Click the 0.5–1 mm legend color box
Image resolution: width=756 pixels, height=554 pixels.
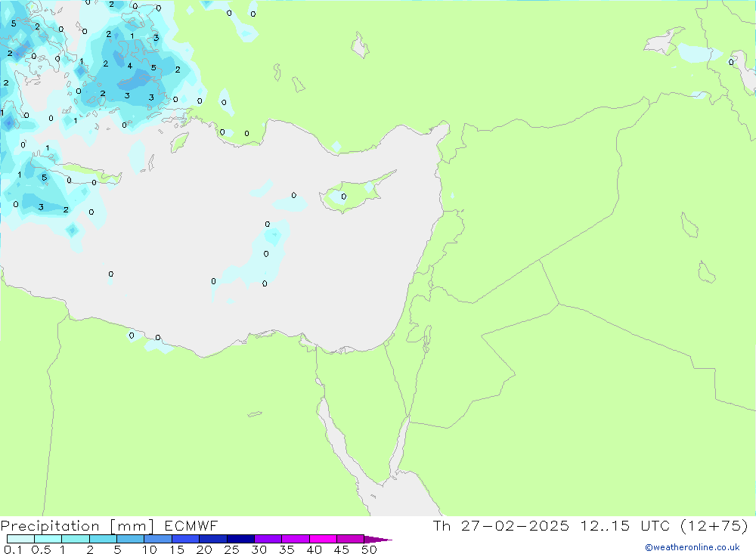pos(48,539)
